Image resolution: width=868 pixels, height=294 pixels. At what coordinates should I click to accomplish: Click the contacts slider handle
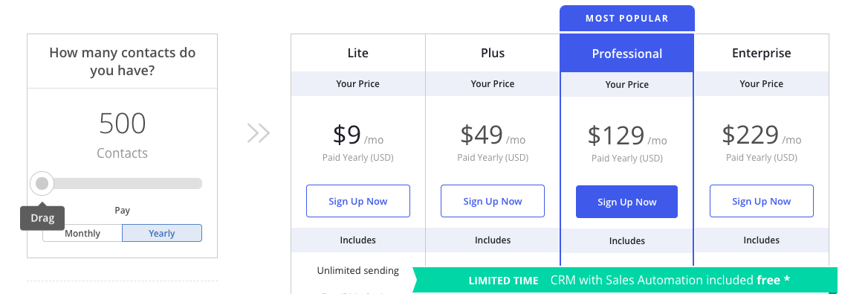[x=42, y=184]
